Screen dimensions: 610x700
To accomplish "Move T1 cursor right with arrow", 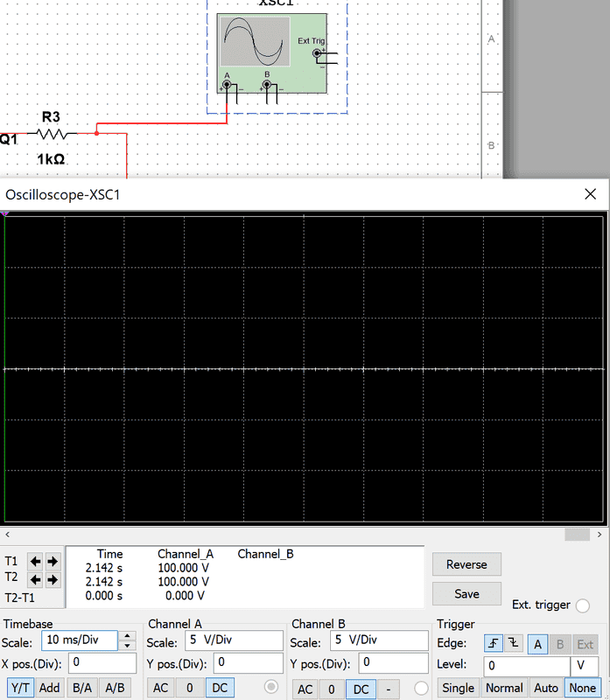I will (53, 561).
